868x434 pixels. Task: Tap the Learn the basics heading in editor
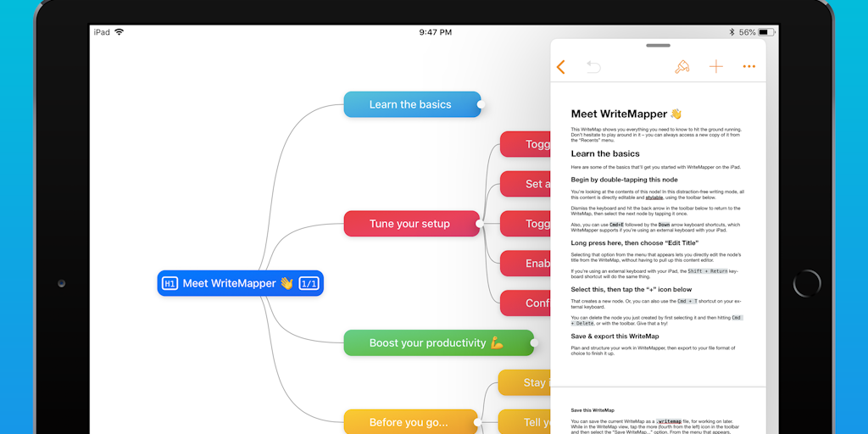(605, 154)
